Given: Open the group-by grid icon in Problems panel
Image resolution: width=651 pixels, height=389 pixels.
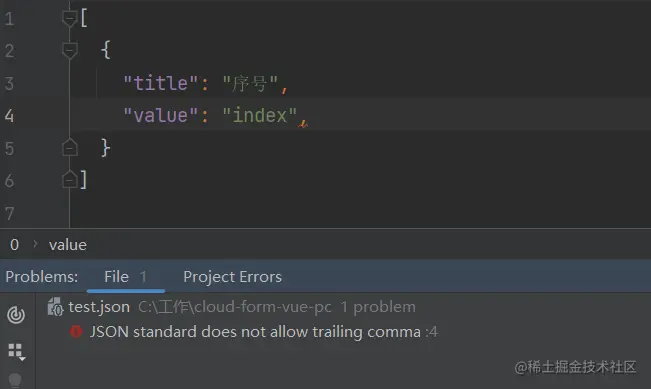Looking at the screenshot, I should 17,351.
